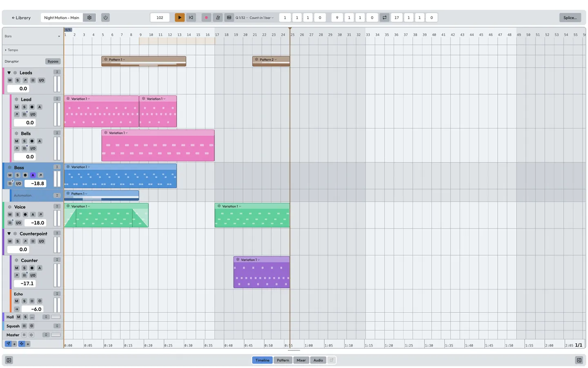Click the Voice volume value -18.0
The width and height of the screenshot is (588, 368).
35,223
